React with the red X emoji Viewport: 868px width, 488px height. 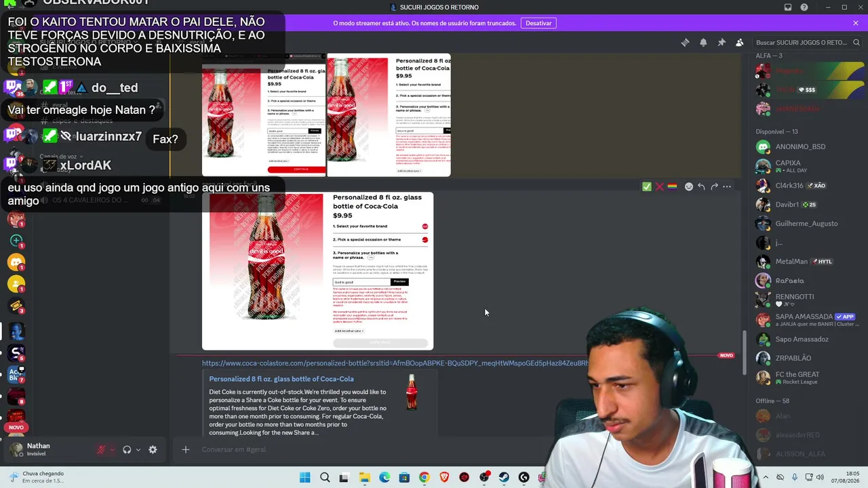click(x=659, y=186)
